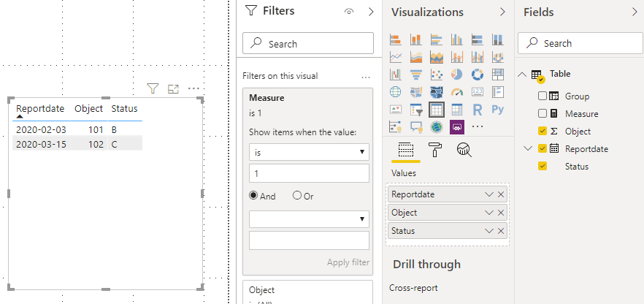Open the Status value well dropdown arrow
Viewport: 644px width, 304px height.
488,230
